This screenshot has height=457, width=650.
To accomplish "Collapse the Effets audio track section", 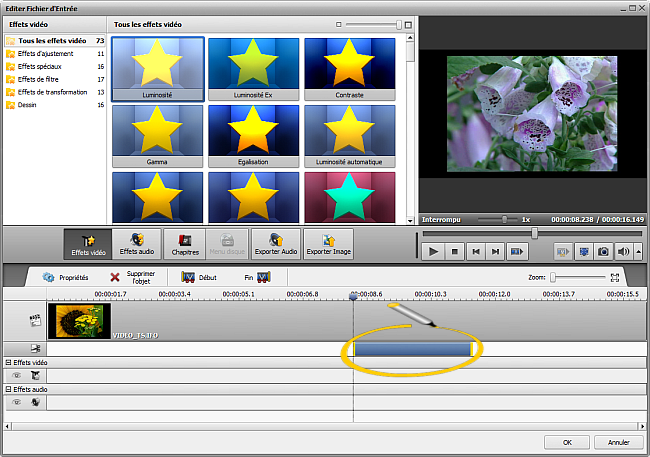I will (9, 389).
